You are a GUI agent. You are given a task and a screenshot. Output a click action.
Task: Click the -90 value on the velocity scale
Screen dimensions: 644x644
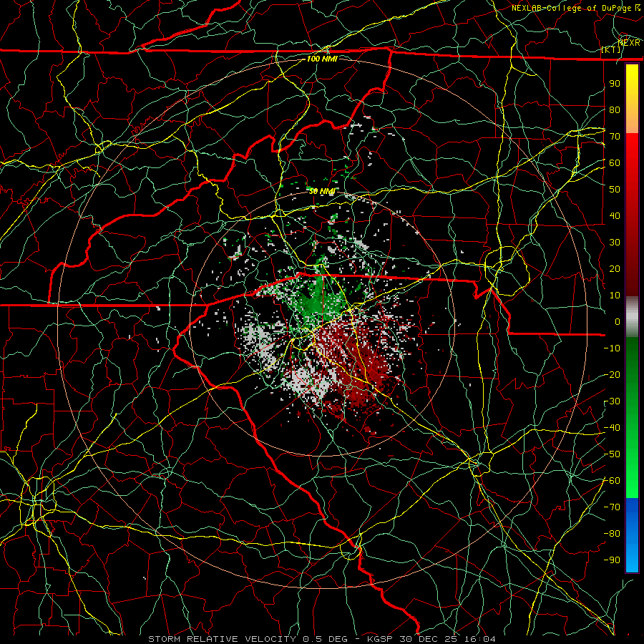(x=613, y=560)
